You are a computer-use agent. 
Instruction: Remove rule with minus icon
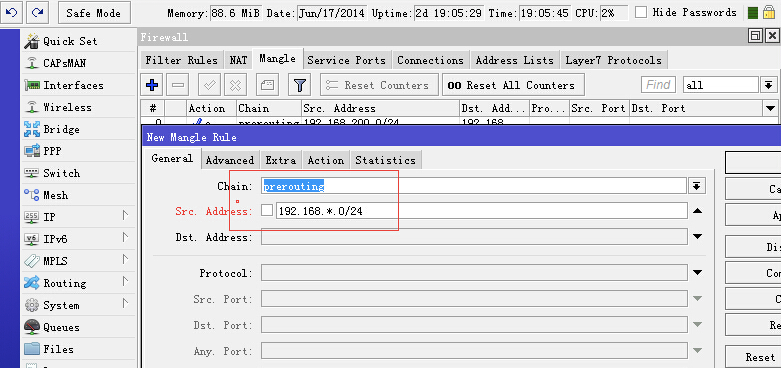coord(178,85)
